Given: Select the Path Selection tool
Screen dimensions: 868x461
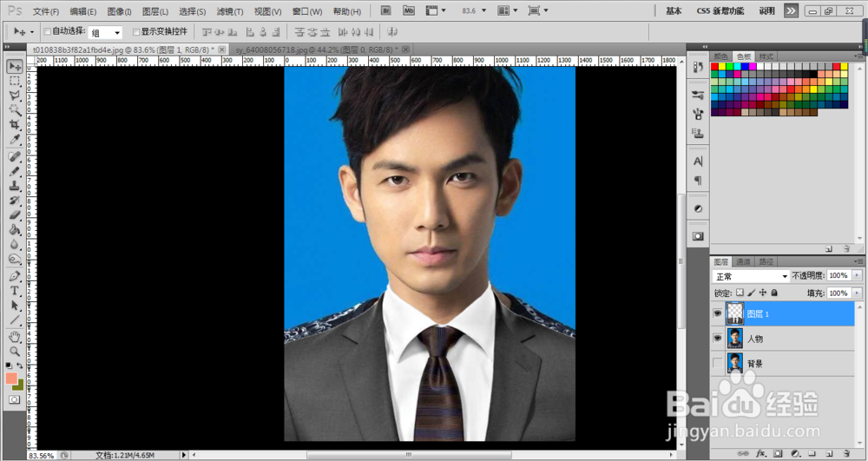Looking at the screenshot, I should tap(15, 305).
